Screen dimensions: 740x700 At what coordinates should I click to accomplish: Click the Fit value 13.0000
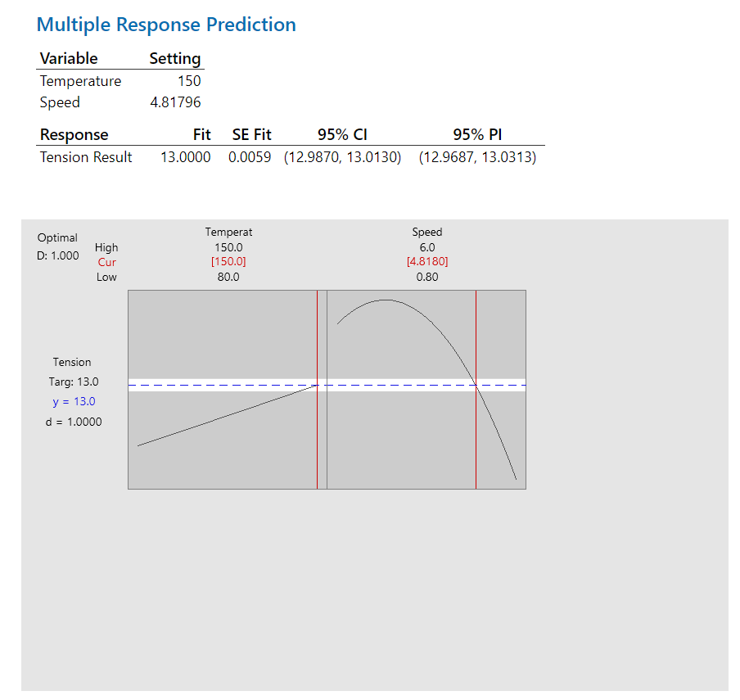(186, 157)
